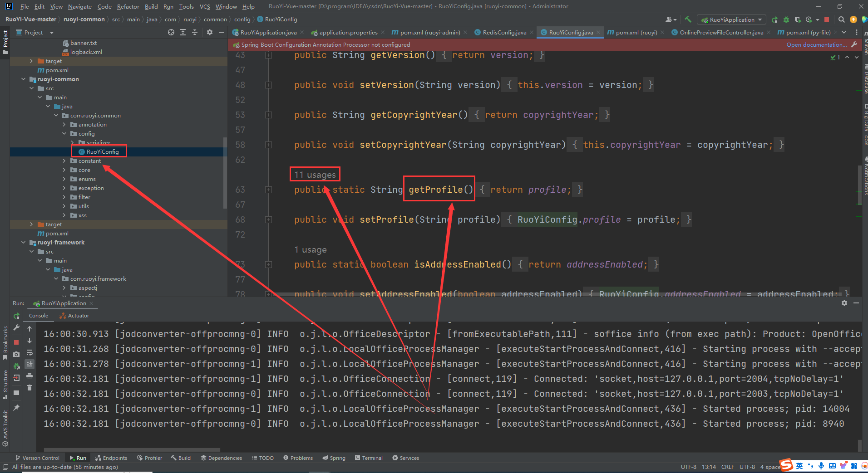Image resolution: width=868 pixels, height=473 pixels.
Task: Open Search Everywhere magnifier icon
Action: coord(841,20)
